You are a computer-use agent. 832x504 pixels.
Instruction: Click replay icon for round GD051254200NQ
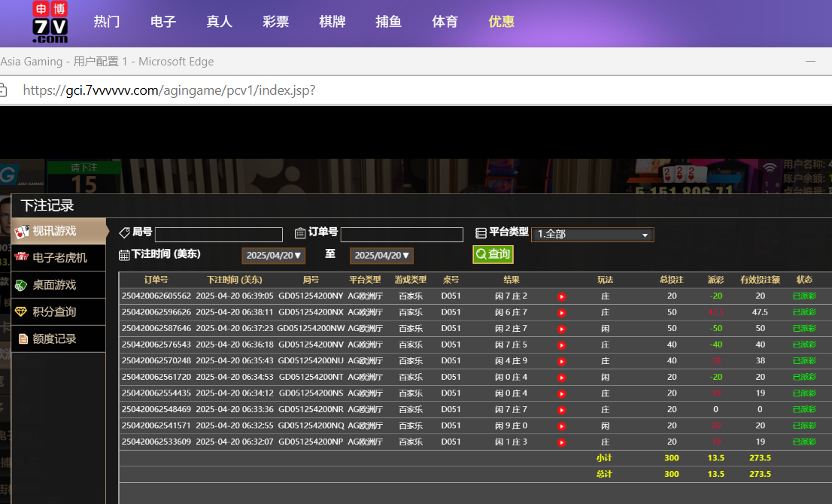click(x=561, y=426)
